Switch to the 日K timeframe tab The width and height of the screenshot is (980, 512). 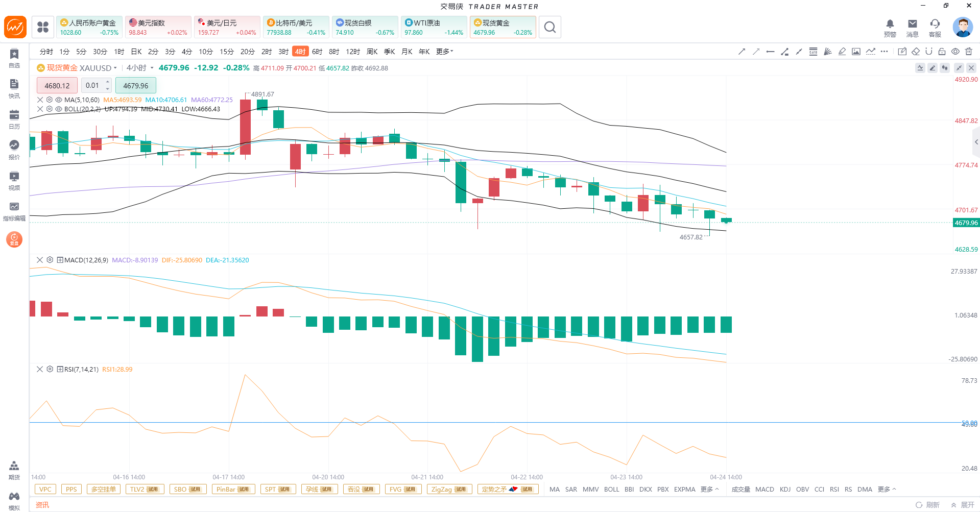[136, 52]
